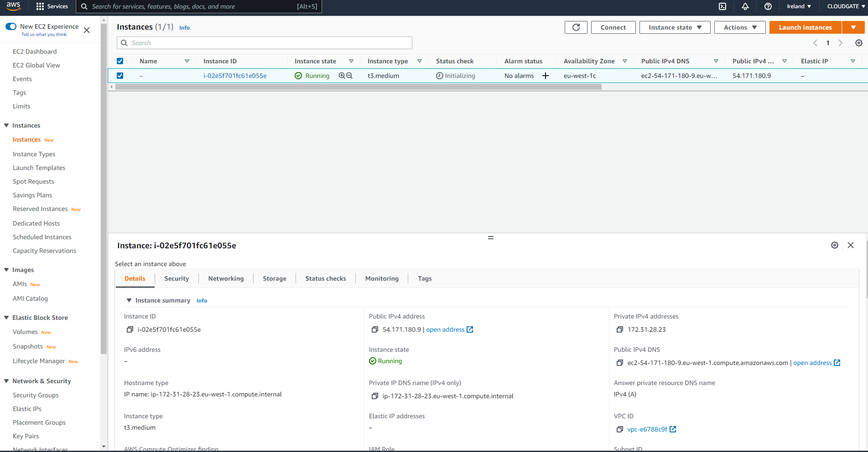This screenshot has height=452, width=868.
Task: Collapse the Elastic Block Store section
Action: (6, 318)
